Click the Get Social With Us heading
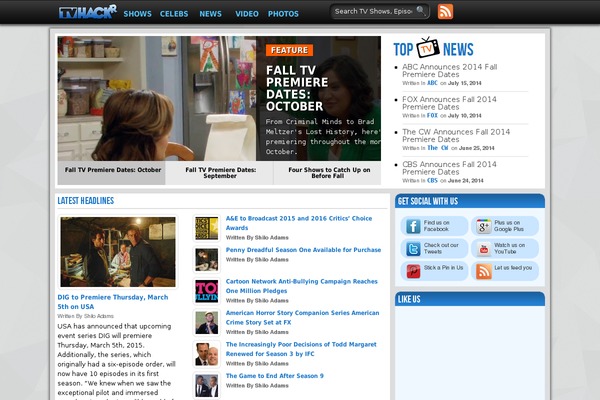Viewport: 600px width, 400px height. click(x=428, y=201)
